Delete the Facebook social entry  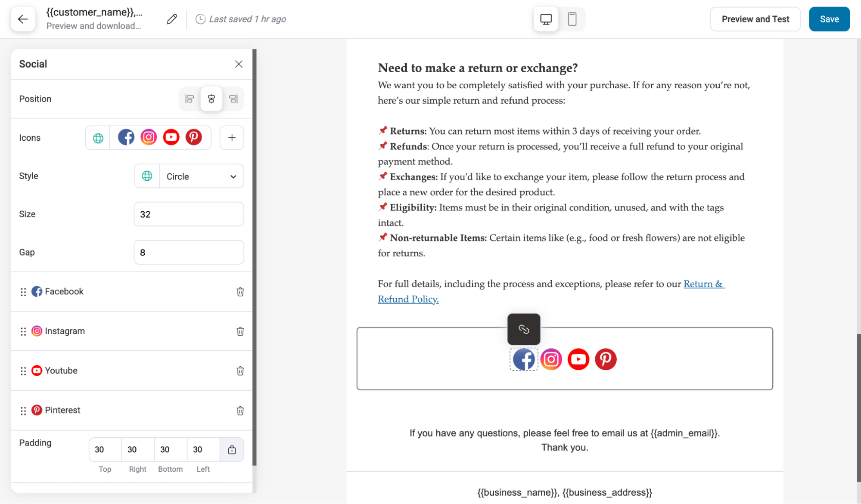tap(240, 292)
